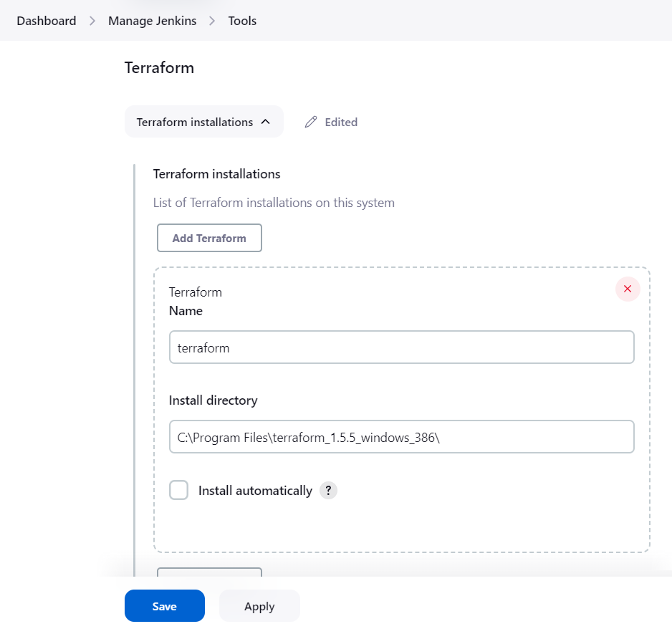
Task: Click 'List of Terraform installations on this system' text
Action: [274, 203]
